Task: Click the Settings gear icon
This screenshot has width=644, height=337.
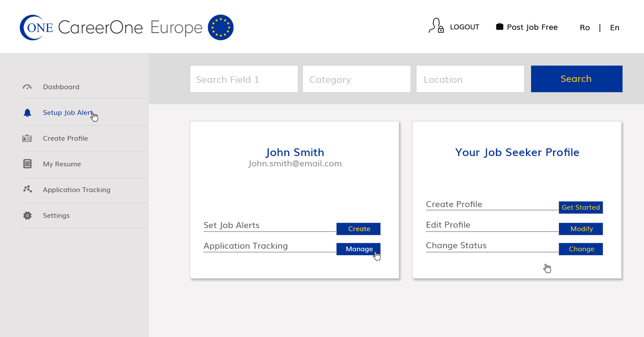Action: pyautogui.click(x=27, y=216)
